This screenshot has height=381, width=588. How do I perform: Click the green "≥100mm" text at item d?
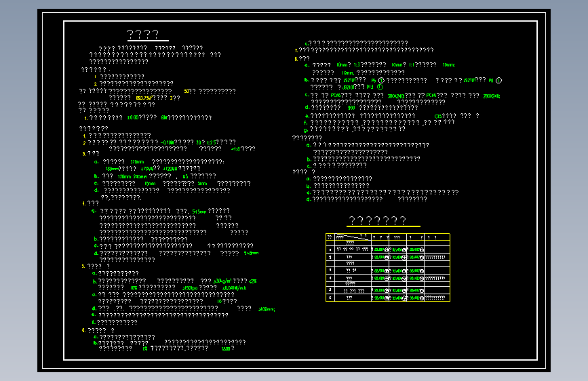[x=267, y=309]
